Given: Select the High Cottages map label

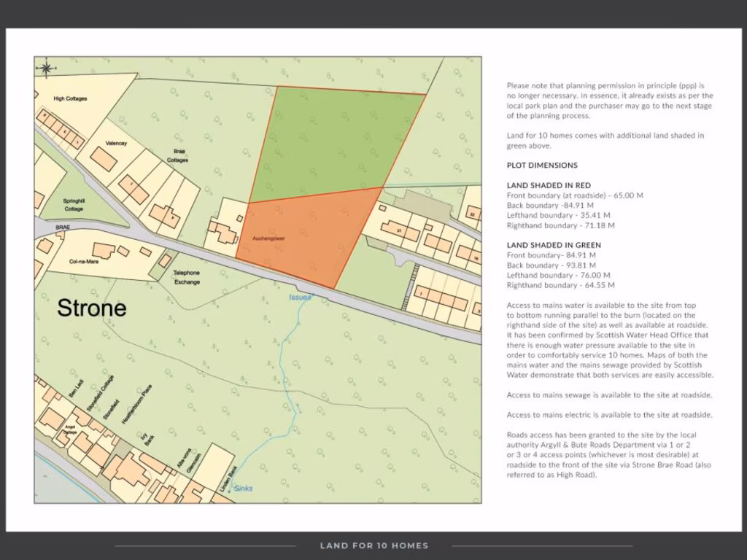Looking at the screenshot, I should pos(70,98).
